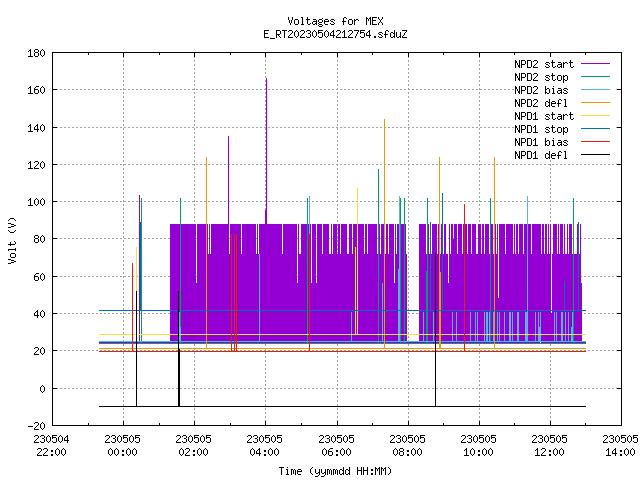
Task: Click the '230505 06:00' time axis label
Action: [336, 446]
